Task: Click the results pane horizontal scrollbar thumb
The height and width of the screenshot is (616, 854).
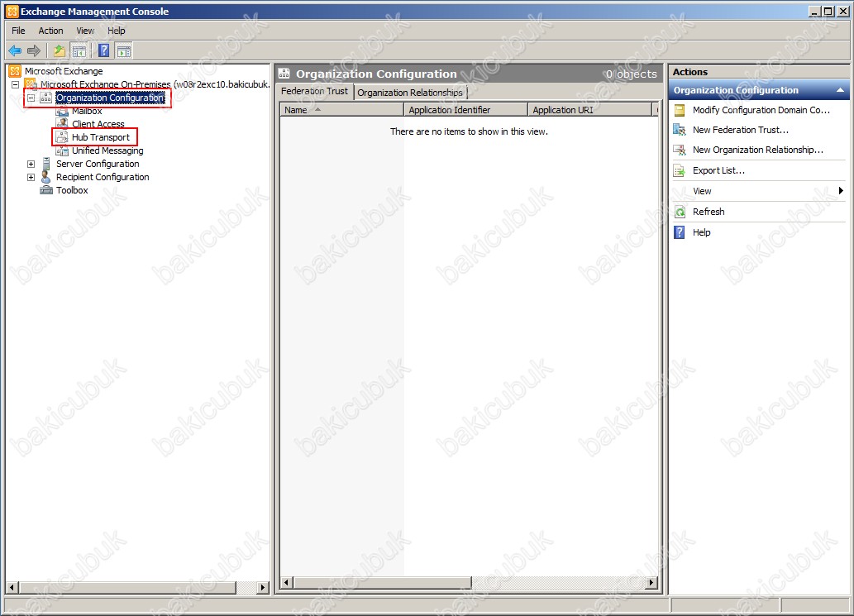Action: click(382, 583)
